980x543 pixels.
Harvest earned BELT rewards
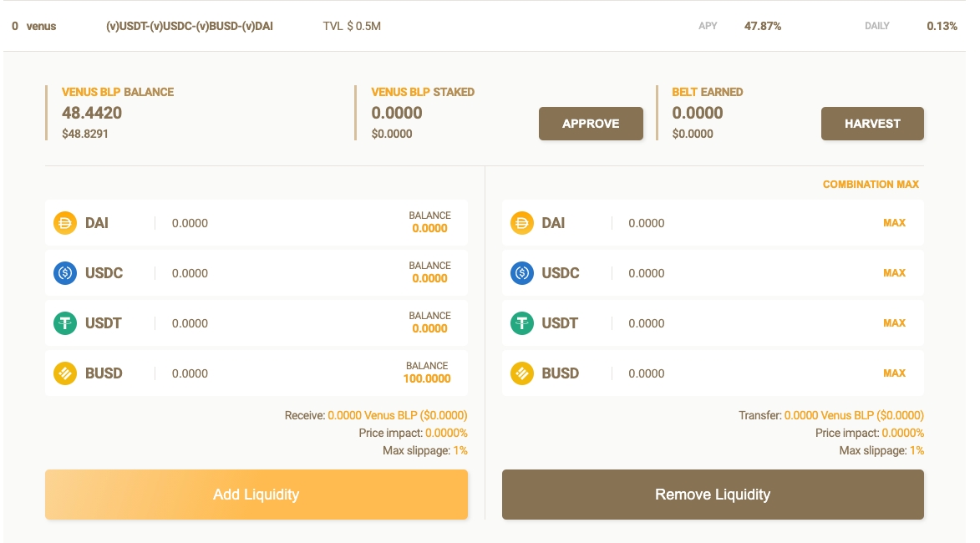point(872,124)
